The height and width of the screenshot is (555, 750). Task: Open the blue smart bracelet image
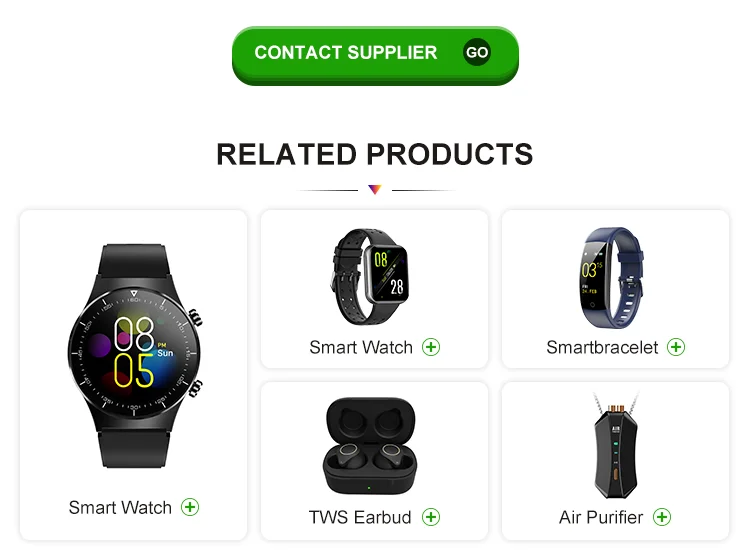click(x=611, y=278)
